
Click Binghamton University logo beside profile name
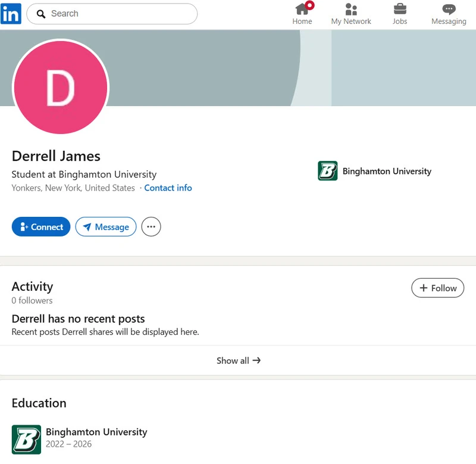click(x=328, y=171)
